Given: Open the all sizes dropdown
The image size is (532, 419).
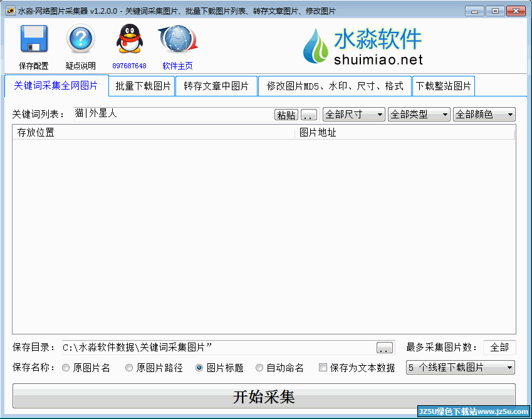Looking at the screenshot, I should [x=353, y=115].
